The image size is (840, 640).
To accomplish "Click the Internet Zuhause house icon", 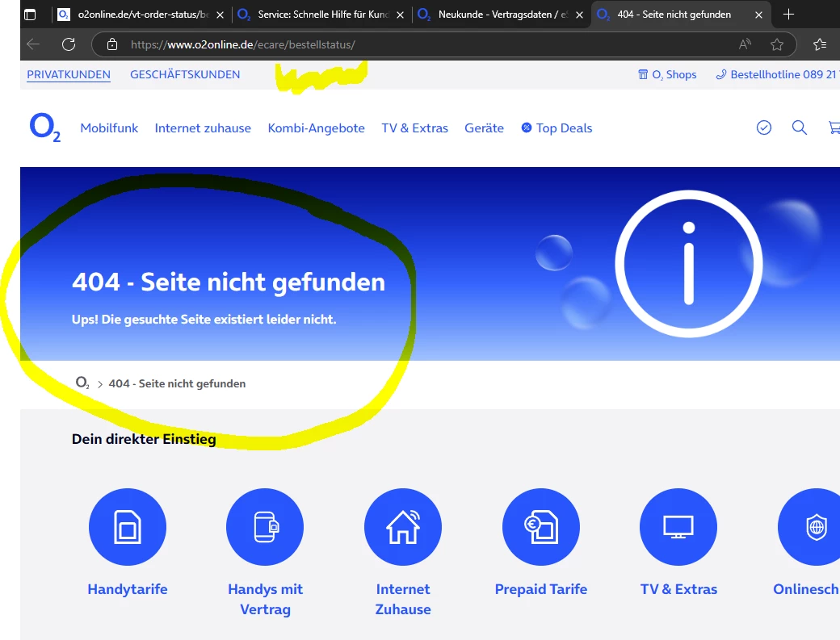I will (403, 527).
